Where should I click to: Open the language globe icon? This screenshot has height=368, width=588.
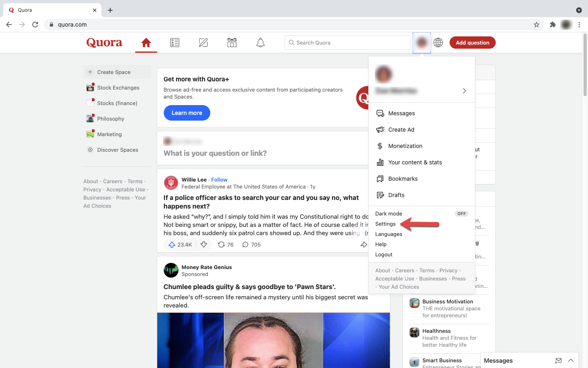[438, 42]
